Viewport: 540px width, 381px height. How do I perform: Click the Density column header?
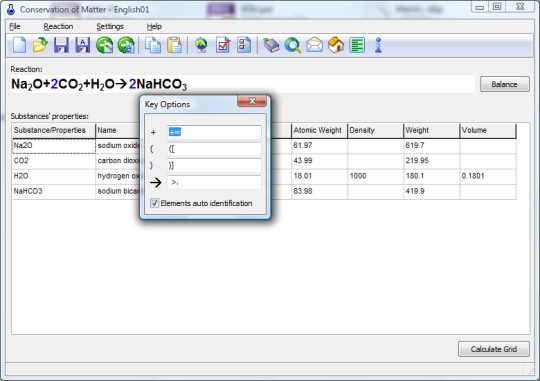coord(375,131)
